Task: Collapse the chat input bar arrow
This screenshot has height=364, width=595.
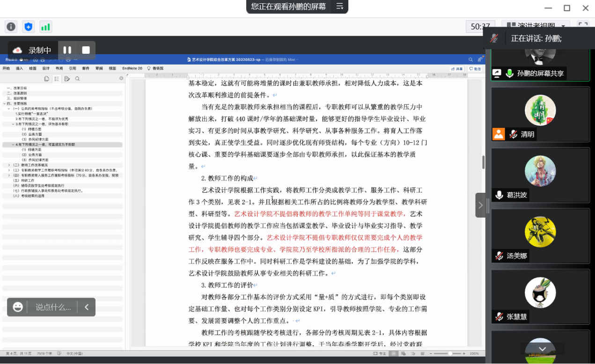Action: (x=87, y=307)
